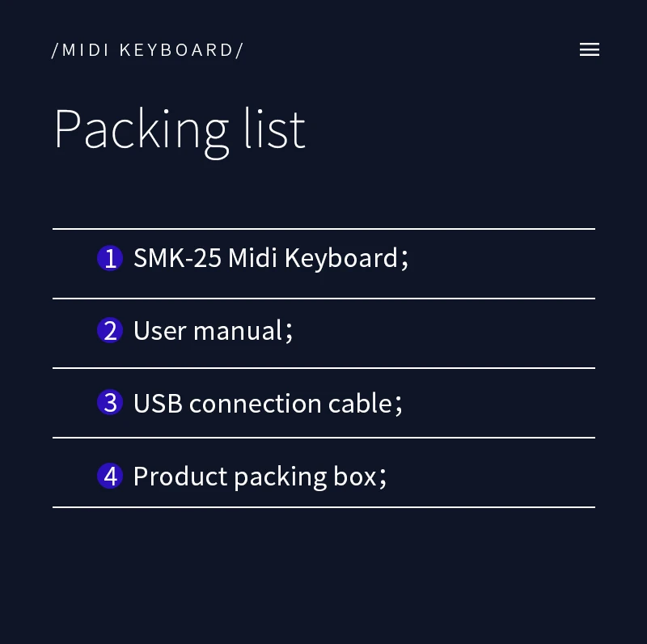Open the hamburger menu icon
The image size is (647, 644).
pos(590,49)
